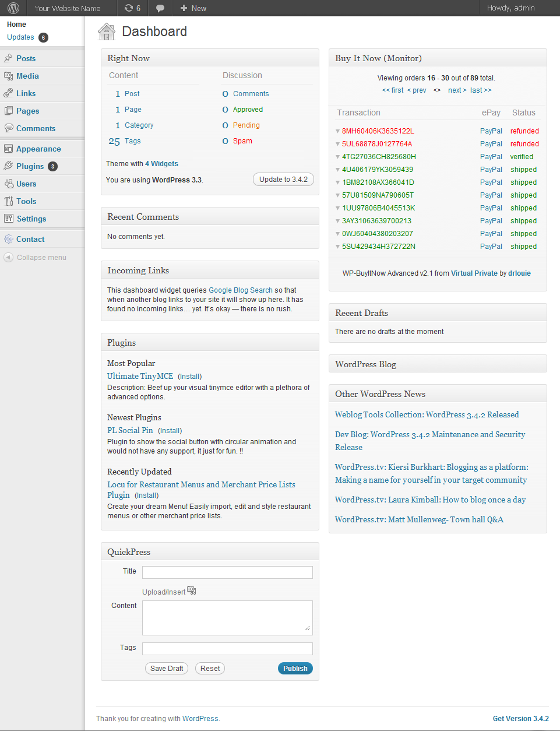Click the Tools icon in sidebar

[x=8, y=201]
